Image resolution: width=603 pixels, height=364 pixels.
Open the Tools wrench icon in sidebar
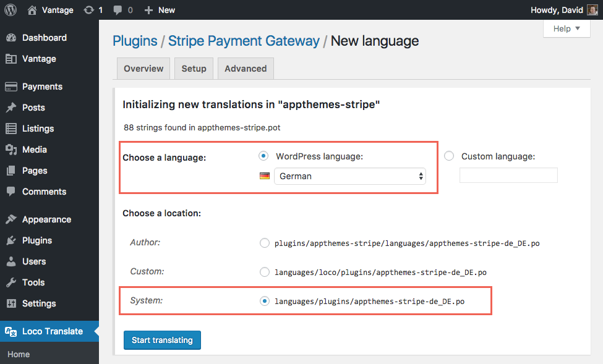(11, 282)
